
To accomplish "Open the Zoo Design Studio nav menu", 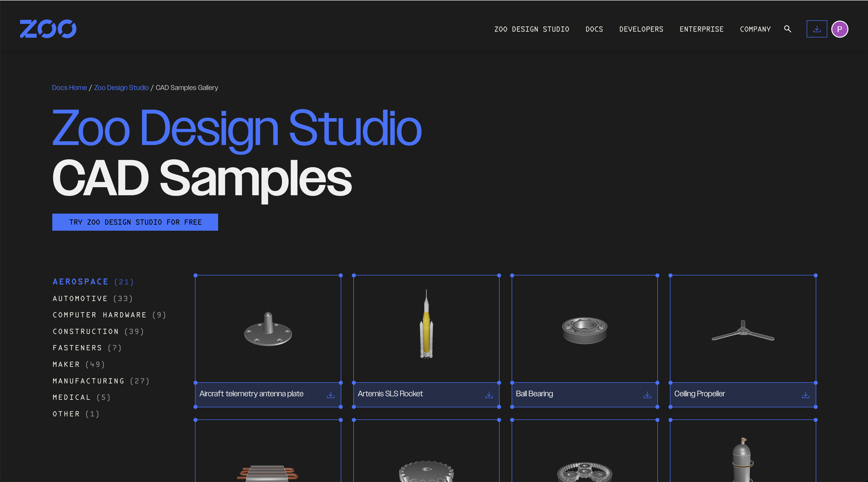I will pos(532,29).
